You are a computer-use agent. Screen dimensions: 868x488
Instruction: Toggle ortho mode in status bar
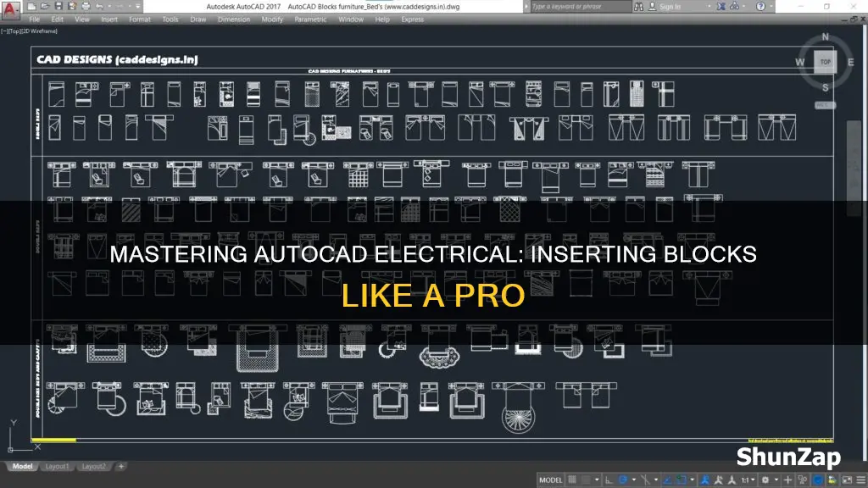pos(609,480)
